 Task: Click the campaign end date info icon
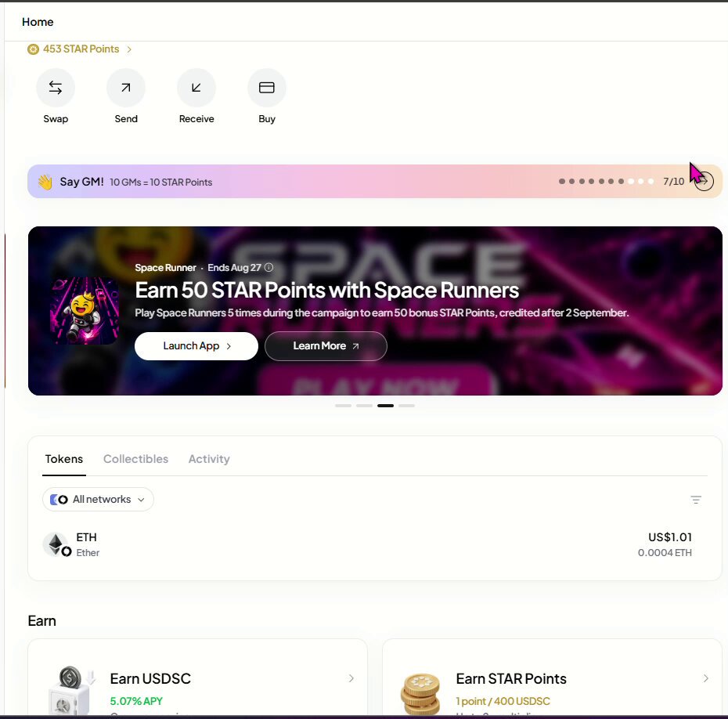[x=268, y=268]
